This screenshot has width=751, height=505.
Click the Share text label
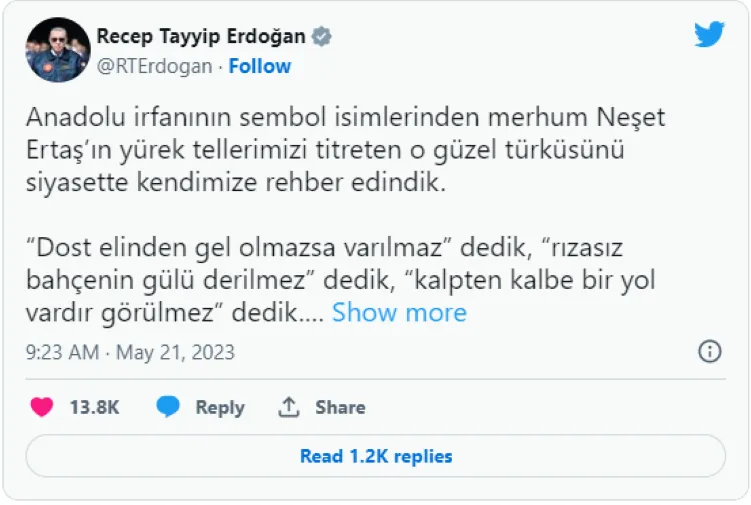[340, 407]
